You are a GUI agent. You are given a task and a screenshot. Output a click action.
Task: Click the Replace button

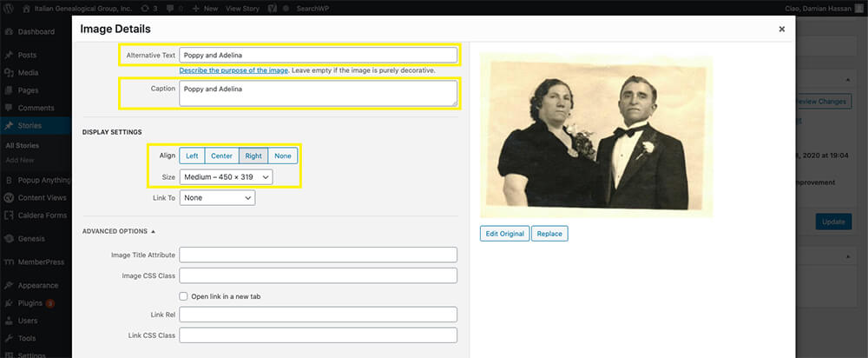[x=549, y=234]
